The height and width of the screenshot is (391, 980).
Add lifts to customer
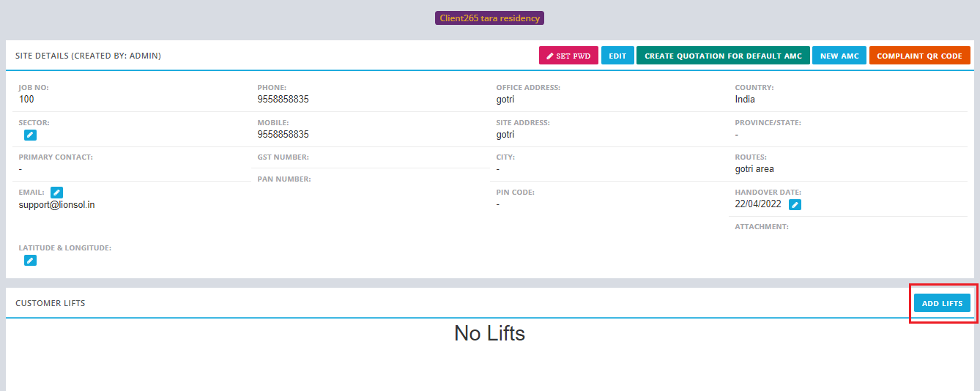tap(942, 303)
